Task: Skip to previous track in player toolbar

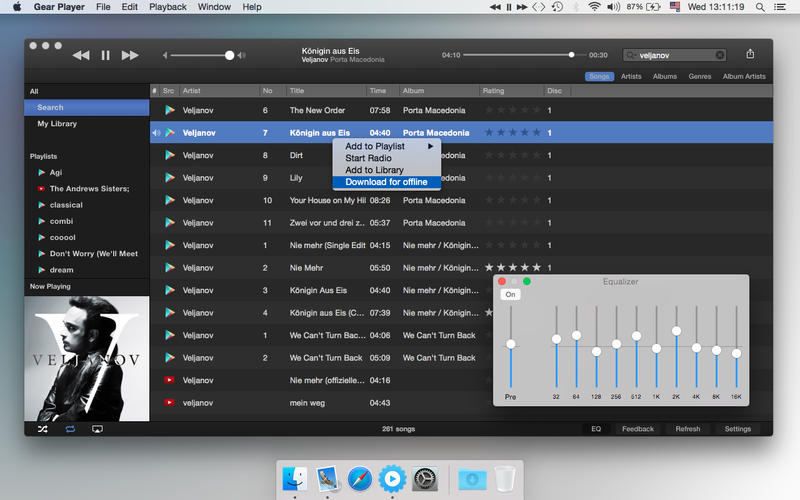Action: (81, 55)
